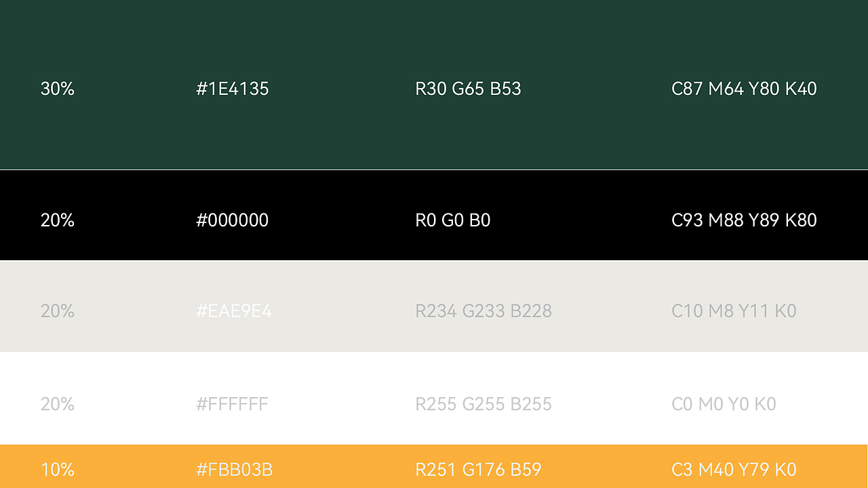Select the #FFFFFF hex code text

[x=233, y=405]
